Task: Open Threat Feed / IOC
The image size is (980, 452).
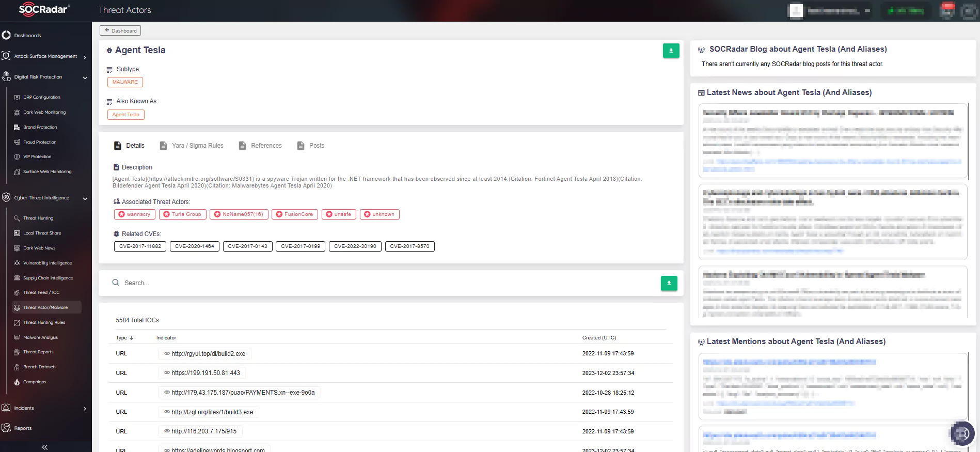Action: coord(41,292)
